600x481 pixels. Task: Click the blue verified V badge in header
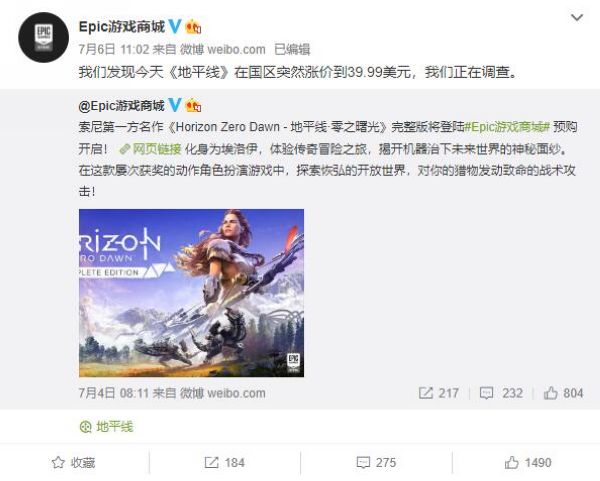point(174,26)
